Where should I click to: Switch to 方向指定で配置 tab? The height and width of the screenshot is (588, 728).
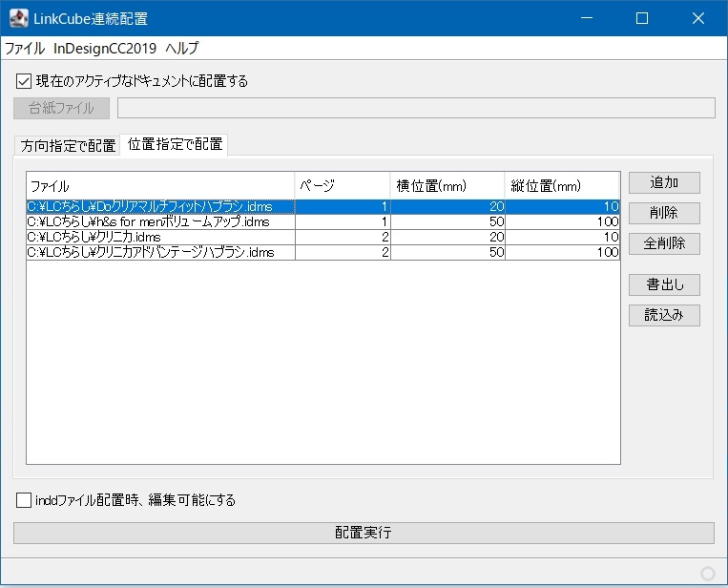point(68,146)
